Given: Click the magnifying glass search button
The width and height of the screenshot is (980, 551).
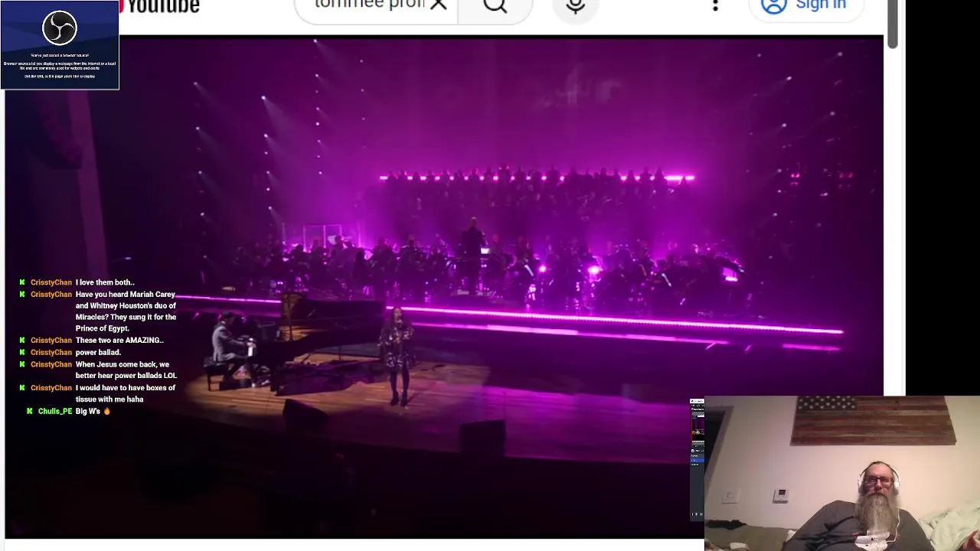Looking at the screenshot, I should [x=495, y=6].
